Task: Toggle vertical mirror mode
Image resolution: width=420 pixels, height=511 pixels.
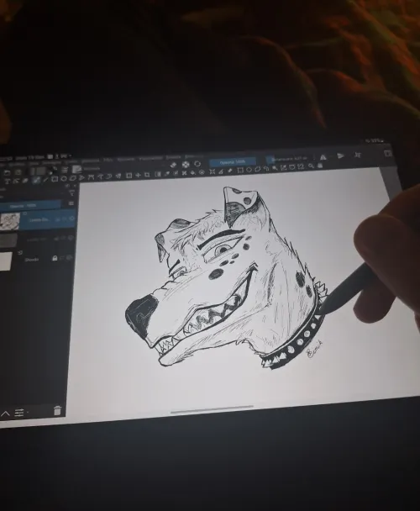Action: coord(340,155)
